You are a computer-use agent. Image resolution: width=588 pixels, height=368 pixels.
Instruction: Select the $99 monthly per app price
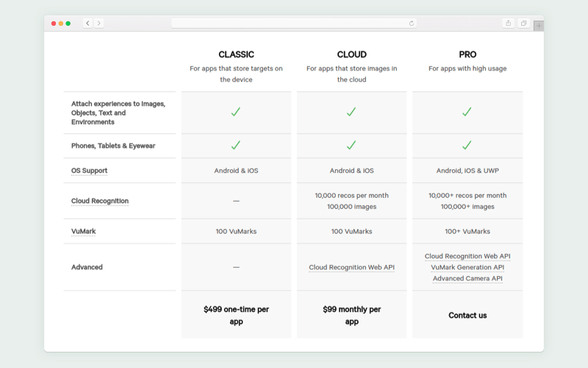352,316
